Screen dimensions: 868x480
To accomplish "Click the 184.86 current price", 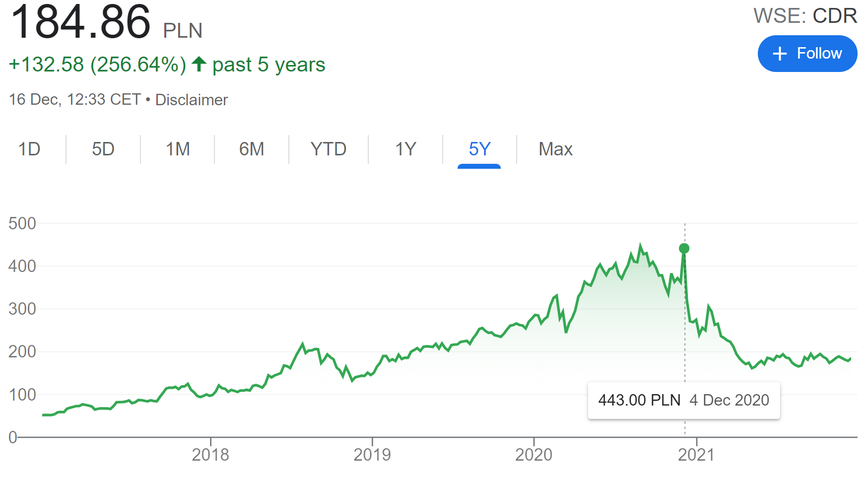I will (x=80, y=22).
